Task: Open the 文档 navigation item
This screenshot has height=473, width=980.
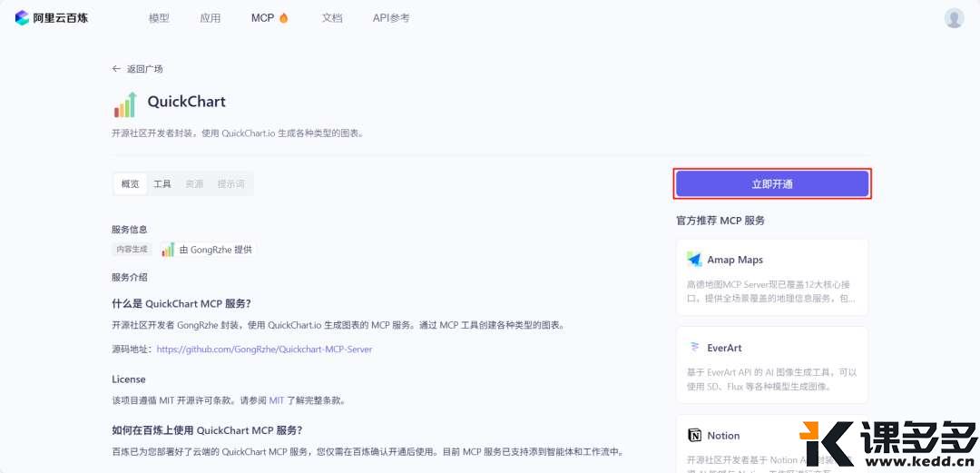Action: [x=332, y=18]
